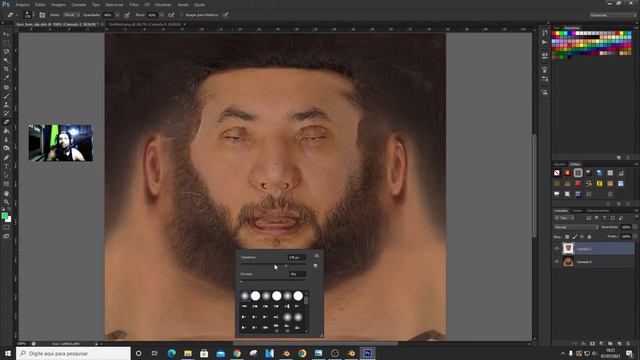Open the Filtro menu
This screenshot has height=360, width=640.
134,4
